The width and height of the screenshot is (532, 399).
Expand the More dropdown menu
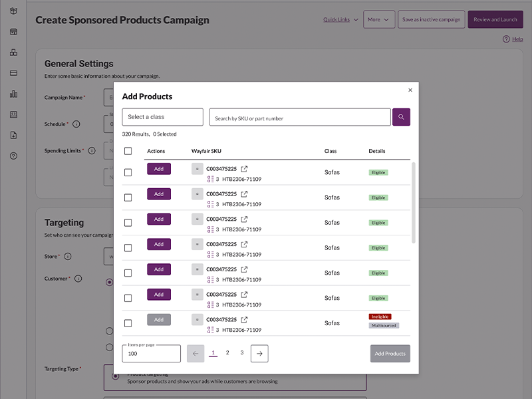coord(379,20)
